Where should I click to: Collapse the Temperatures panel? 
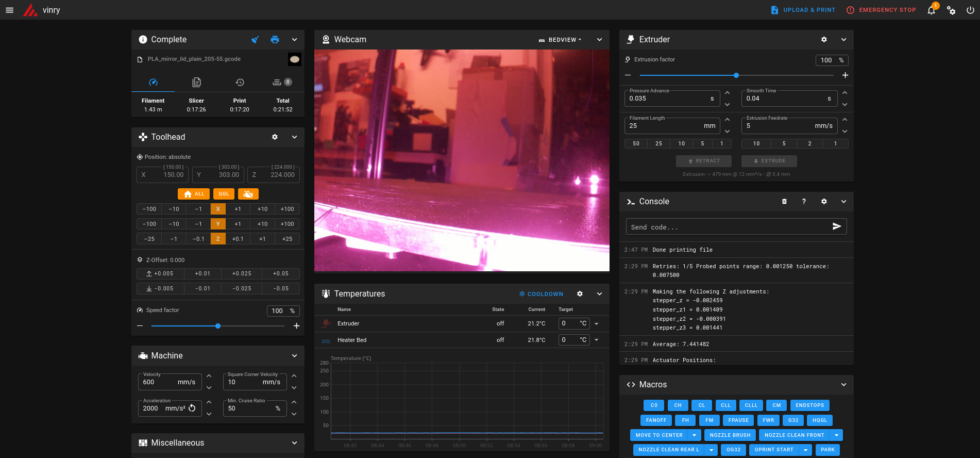599,294
